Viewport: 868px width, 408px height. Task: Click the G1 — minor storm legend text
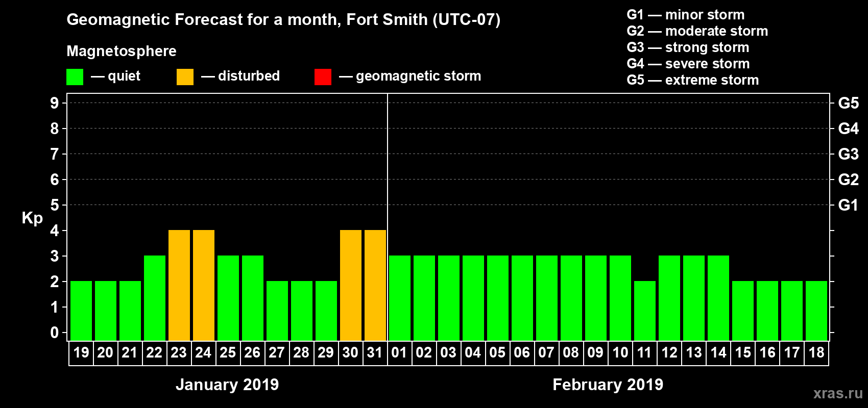click(686, 15)
